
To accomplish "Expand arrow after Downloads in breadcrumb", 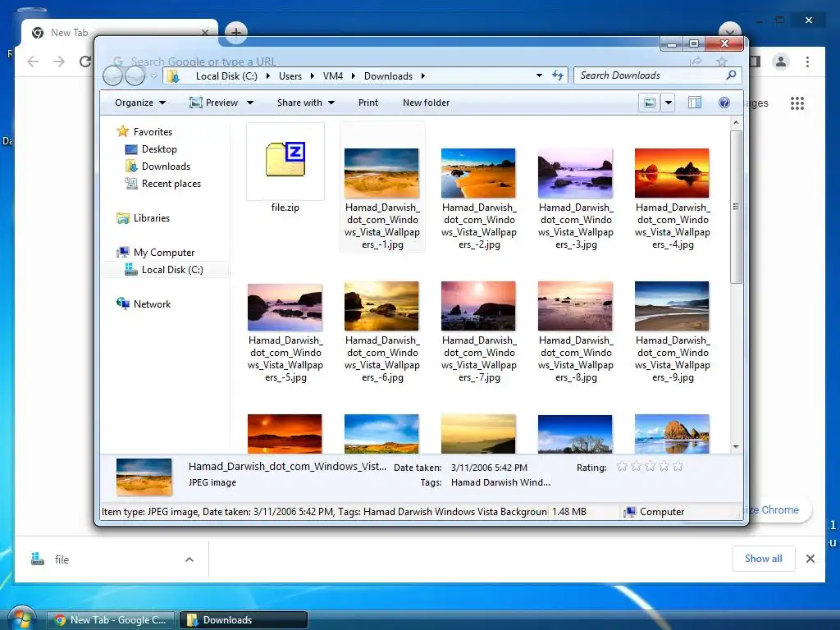I will click(422, 76).
